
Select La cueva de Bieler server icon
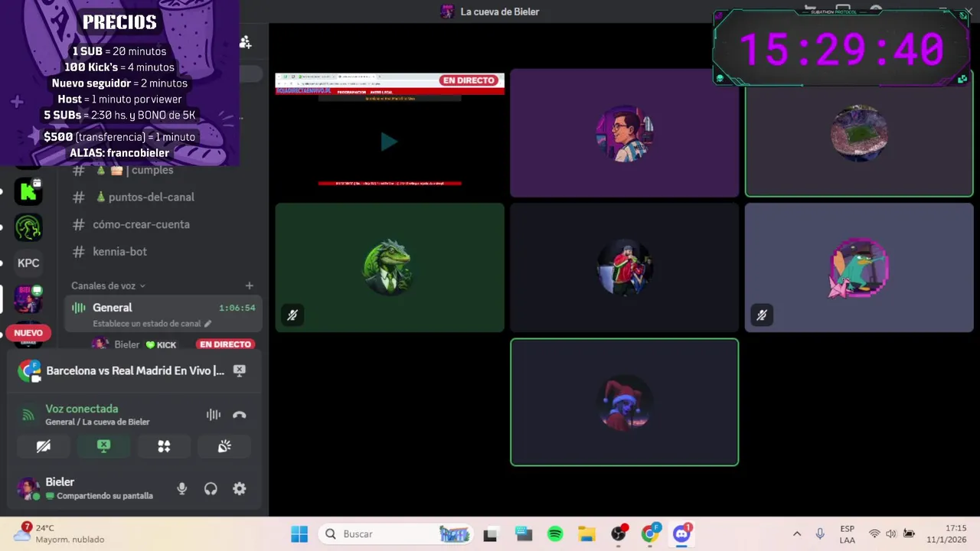point(28,299)
